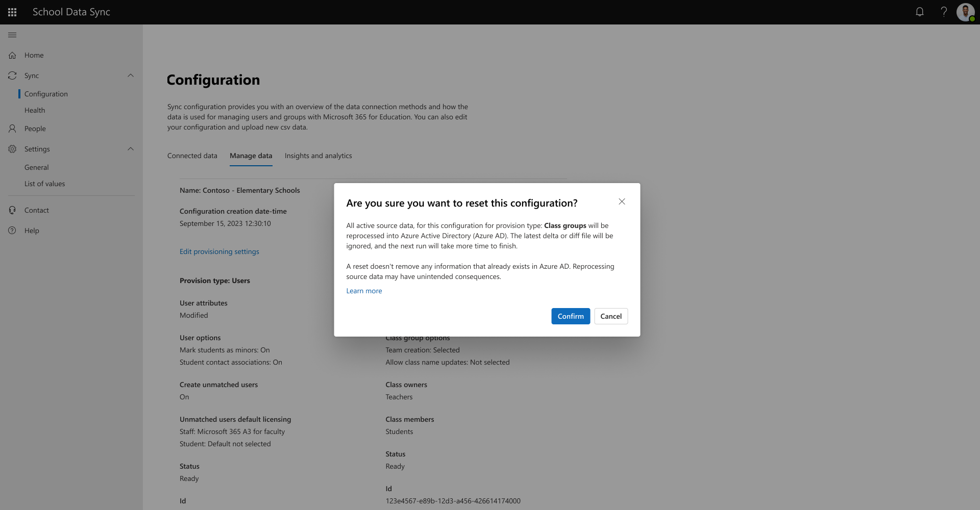The height and width of the screenshot is (510, 980).
Task: Open the help question mark icon in header
Action: [944, 12]
